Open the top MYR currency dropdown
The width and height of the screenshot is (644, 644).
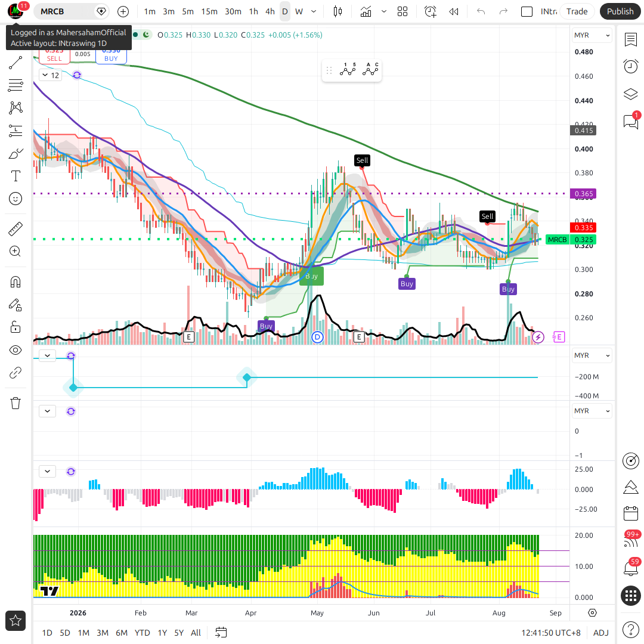(x=592, y=35)
